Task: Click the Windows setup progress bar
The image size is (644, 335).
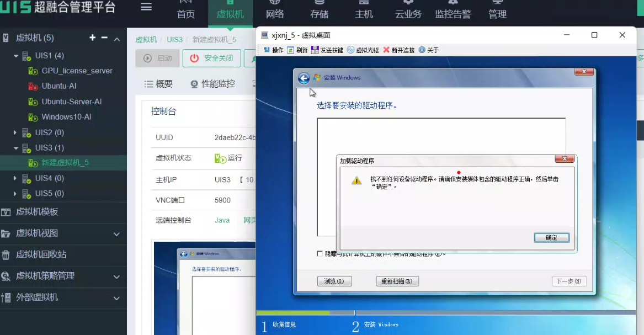Action: click(x=446, y=313)
